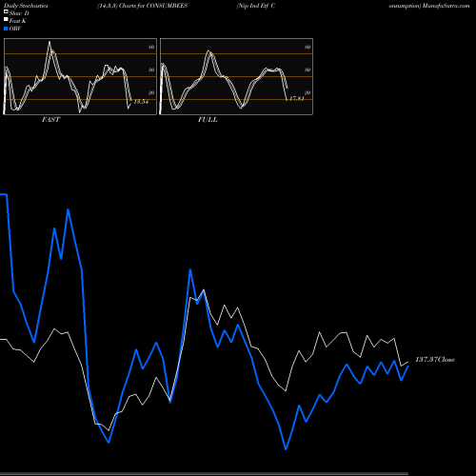Select the 'Fast K' legend label

18,21
